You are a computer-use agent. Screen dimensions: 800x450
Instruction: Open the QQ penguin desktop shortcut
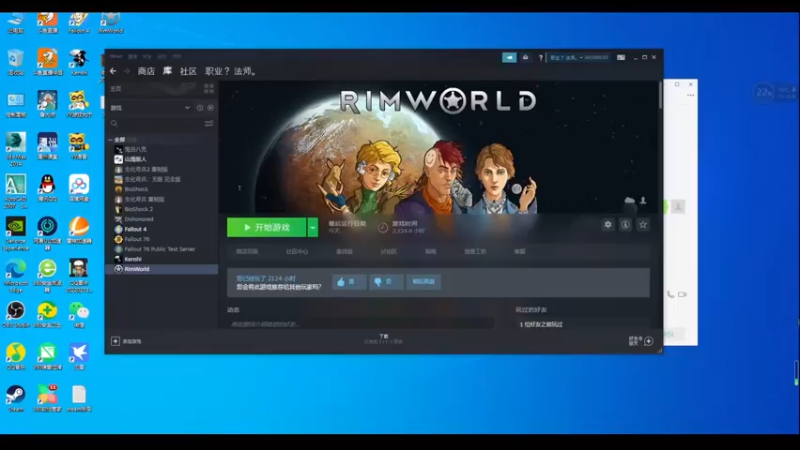click(47, 187)
